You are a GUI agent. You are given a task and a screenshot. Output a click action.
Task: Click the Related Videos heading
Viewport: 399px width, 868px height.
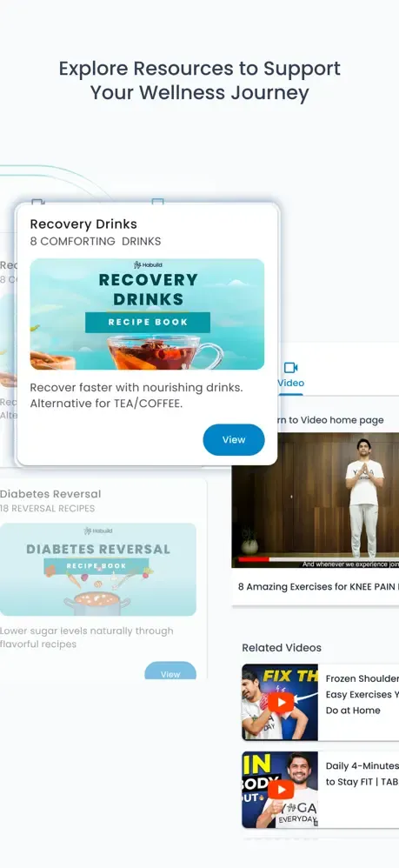click(x=281, y=648)
